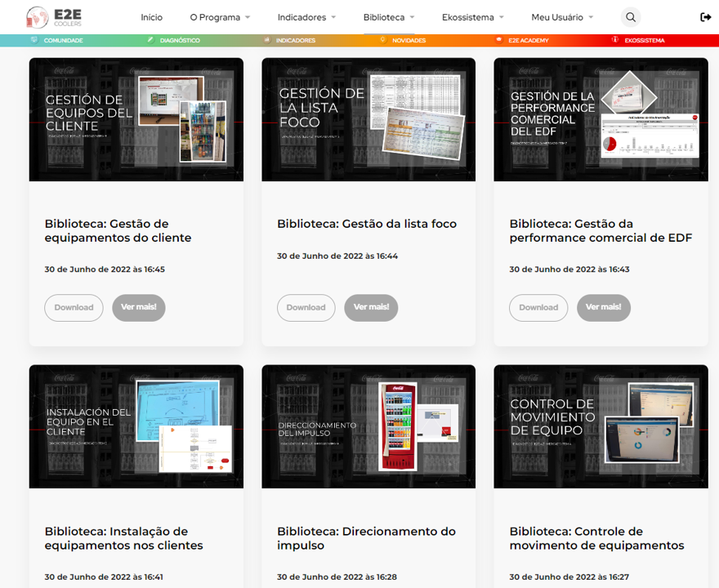
Task: Open the Gestão da performance comercial thumbnail
Action: pyautogui.click(x=601, y=118)
